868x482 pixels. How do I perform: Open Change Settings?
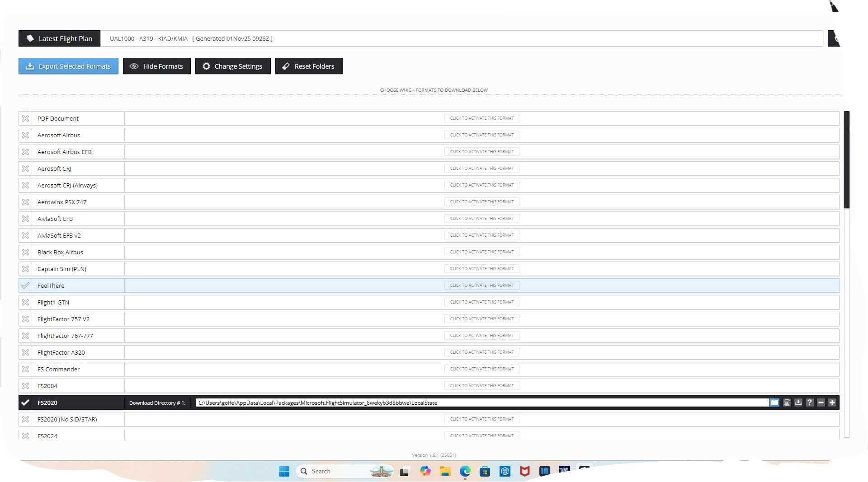click(233, 66)
